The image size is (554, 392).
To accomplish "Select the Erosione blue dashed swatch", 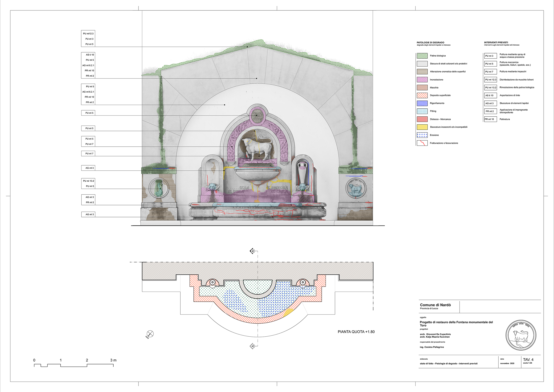I will point(422,135).
